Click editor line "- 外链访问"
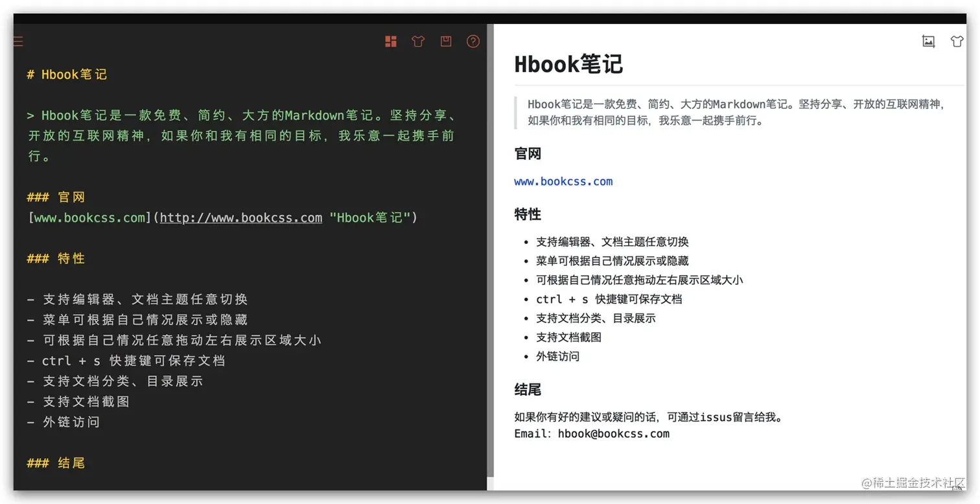980x504 pixels. 64,422
